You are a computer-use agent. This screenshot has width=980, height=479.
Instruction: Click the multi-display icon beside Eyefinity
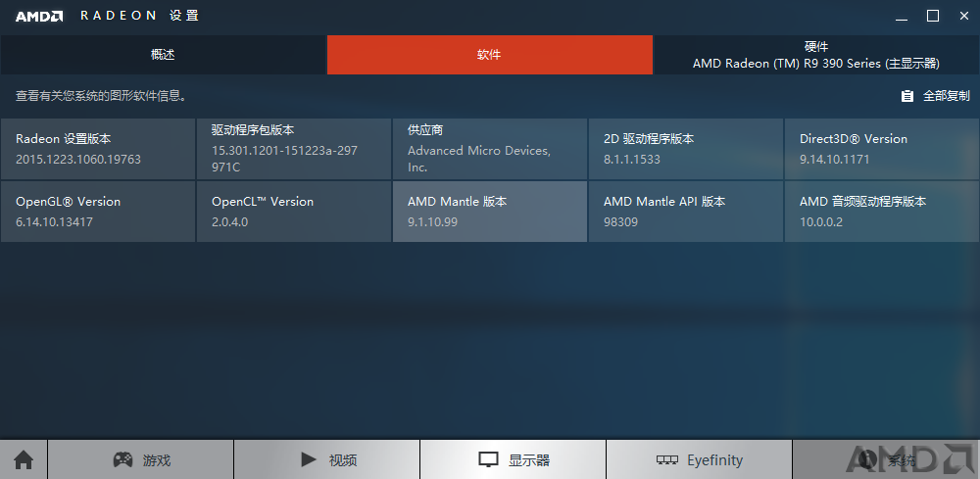click(x=667, y=460)
